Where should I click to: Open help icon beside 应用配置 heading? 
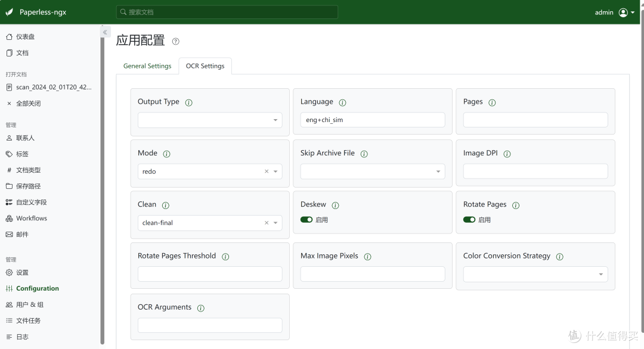click(x=176, y=42)
